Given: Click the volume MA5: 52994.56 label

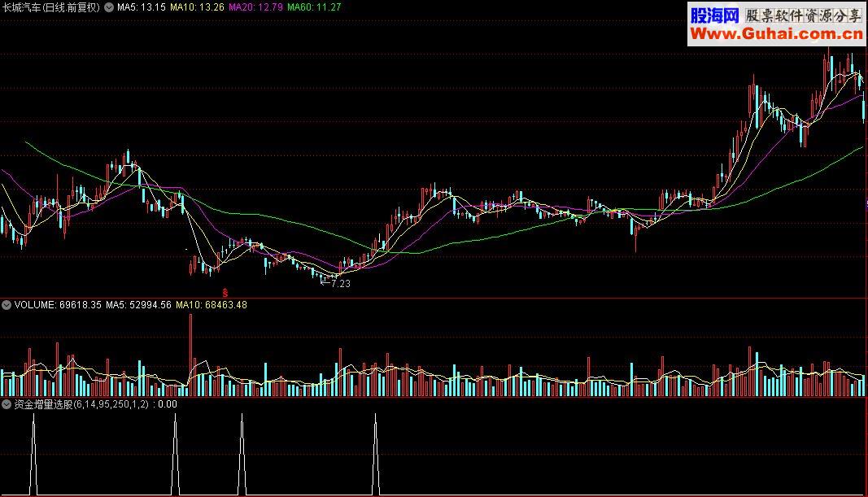Looking at the screenshot, I should point(138,305).
